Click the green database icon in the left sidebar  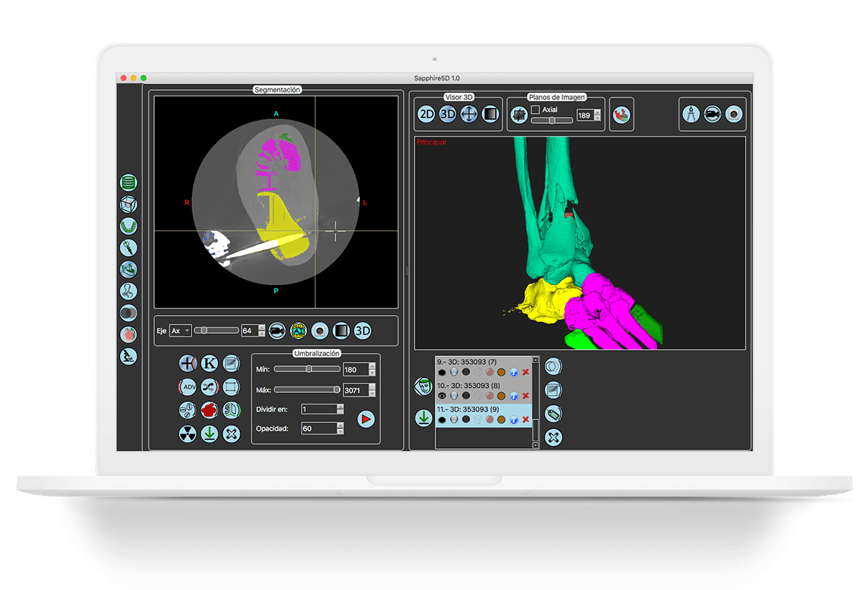[x=129, y=183]
